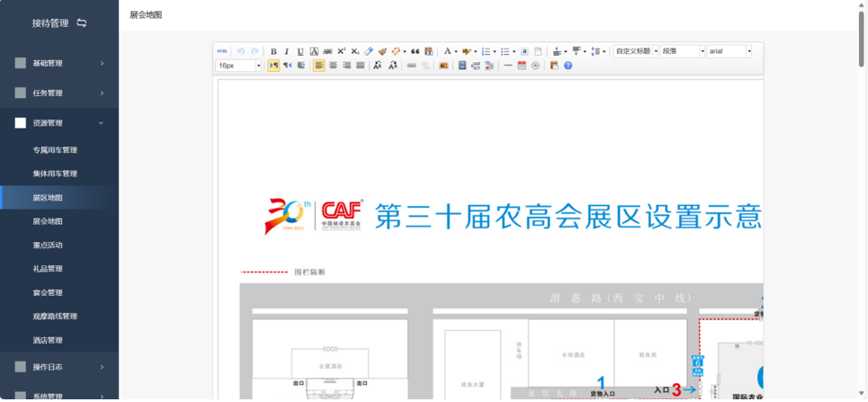Toggle strikethrough formatting
868x402 pixels.
pos(327,51)
